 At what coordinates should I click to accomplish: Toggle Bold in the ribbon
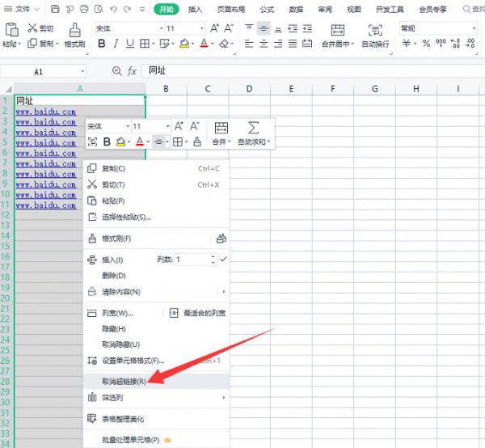pyautogui.click(x=102, y=44)
